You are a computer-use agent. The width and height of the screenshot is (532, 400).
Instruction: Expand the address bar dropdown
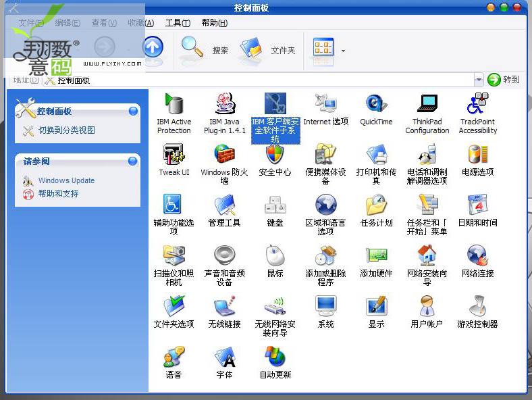479,80
